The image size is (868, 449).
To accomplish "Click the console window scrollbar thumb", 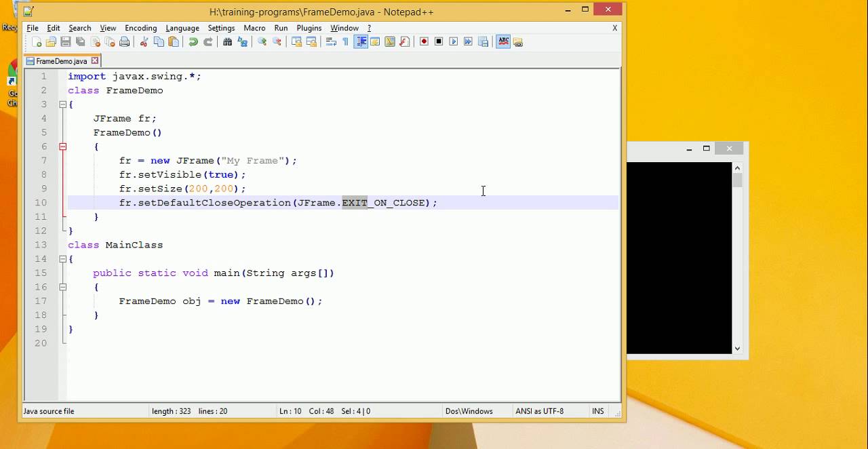I will pos(737,180).
